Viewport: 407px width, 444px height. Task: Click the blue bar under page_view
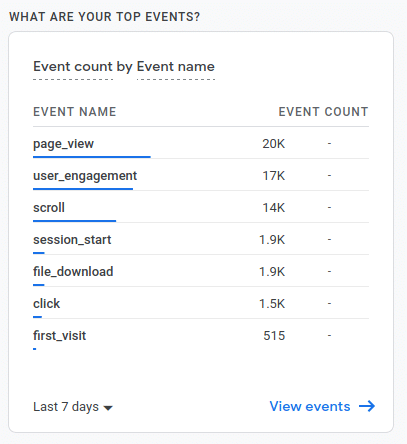click(x=92, y=157)
